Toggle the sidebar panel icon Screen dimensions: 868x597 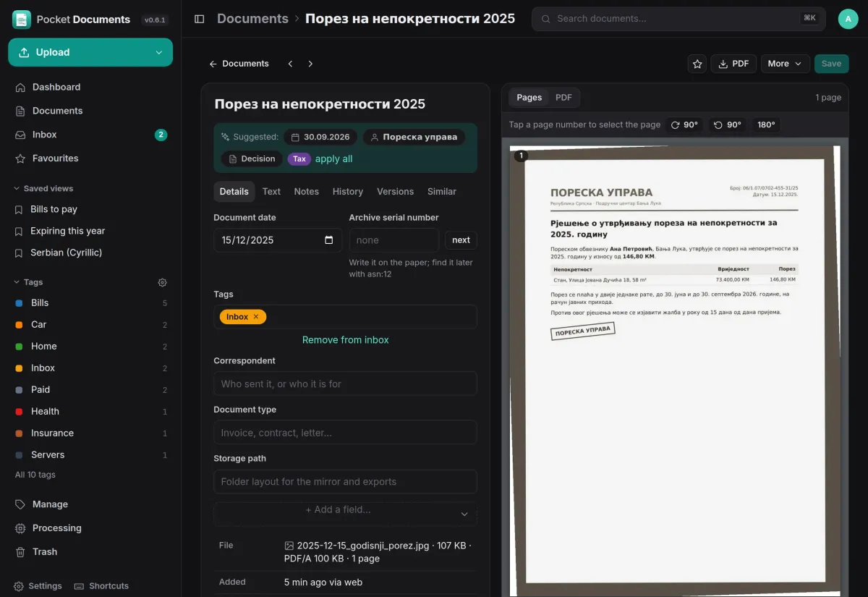(x=200, y=19)
